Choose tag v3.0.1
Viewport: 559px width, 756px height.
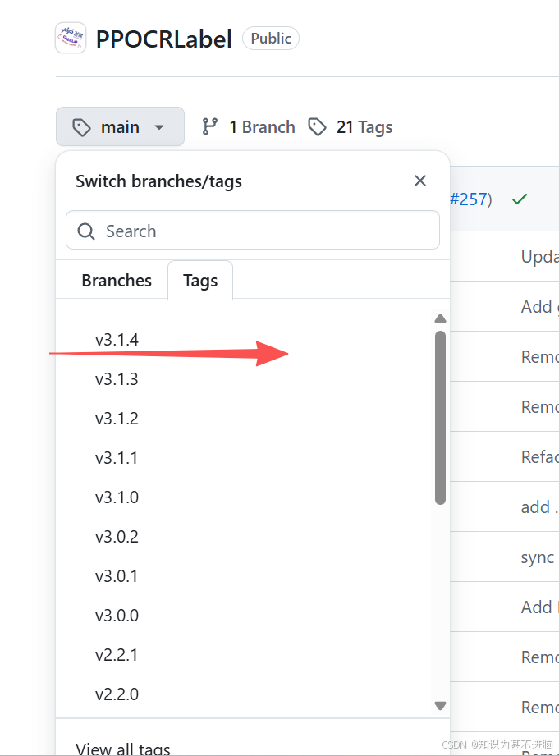117,576
